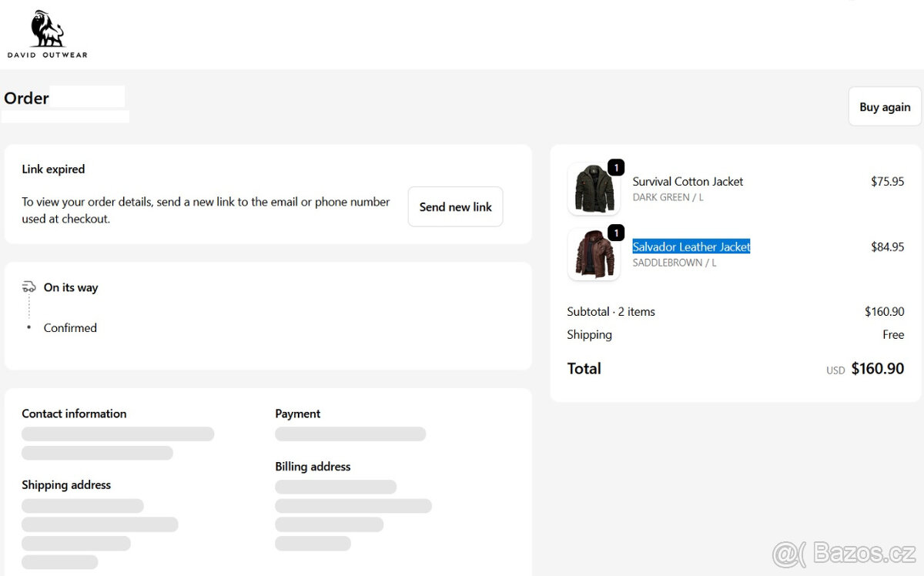This screenshot has width=924, height=576.
Task: Click the delivery truck icon beside On its way
Action: pos(29,287)
